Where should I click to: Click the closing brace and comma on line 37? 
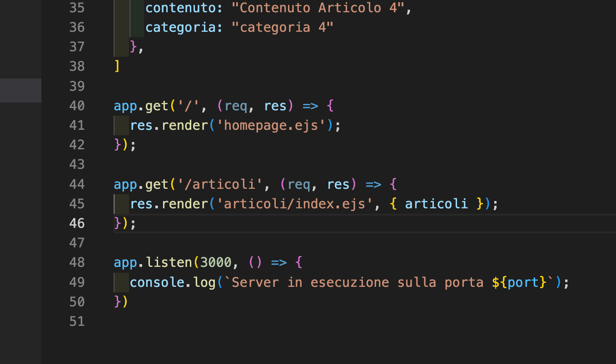click(137, 47)
